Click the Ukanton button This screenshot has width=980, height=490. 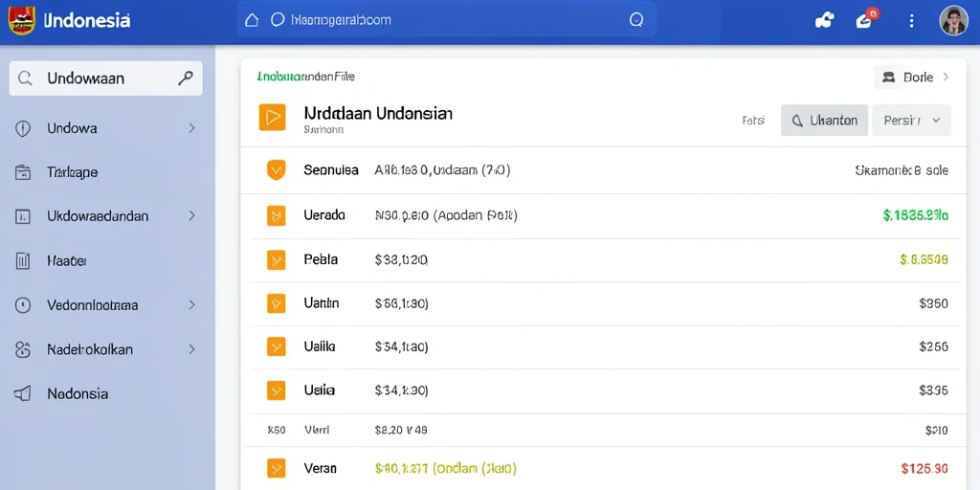point(824,120)
